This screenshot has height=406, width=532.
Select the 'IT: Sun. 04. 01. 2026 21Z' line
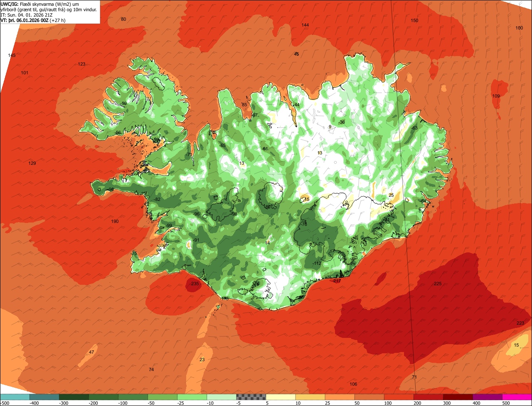[x=27, y=15]
